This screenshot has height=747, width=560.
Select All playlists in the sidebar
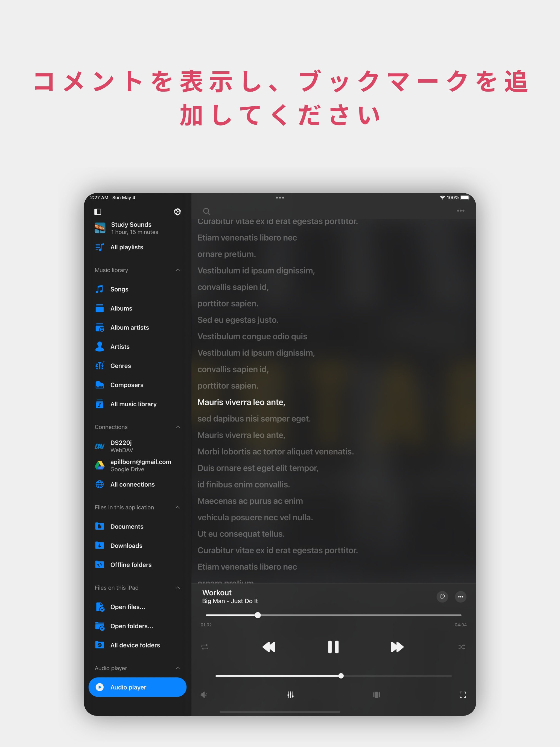point(126,247)
